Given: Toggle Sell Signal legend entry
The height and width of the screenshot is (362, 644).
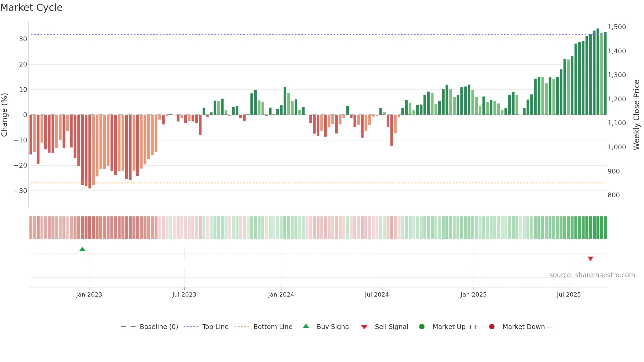Looking at the screenshot, I should click(385, 327).
